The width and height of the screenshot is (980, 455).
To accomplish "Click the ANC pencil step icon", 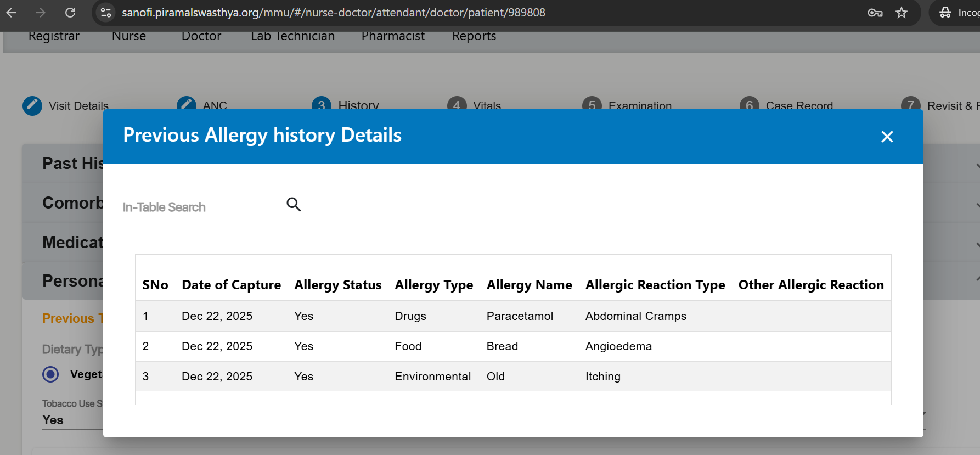I will click(187, 103).
